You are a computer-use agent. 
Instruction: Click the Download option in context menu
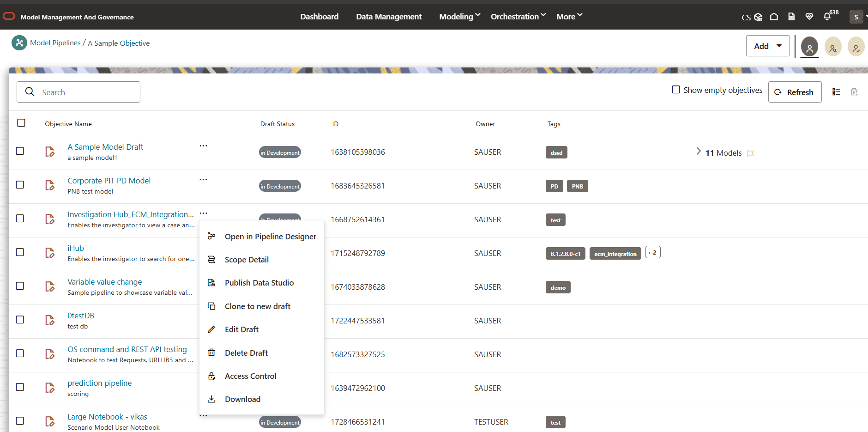point(242,399)
